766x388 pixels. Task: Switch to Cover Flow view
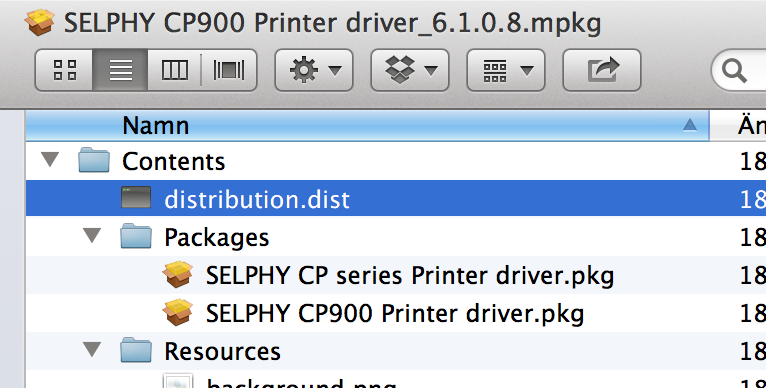click(x=229, y=70)
